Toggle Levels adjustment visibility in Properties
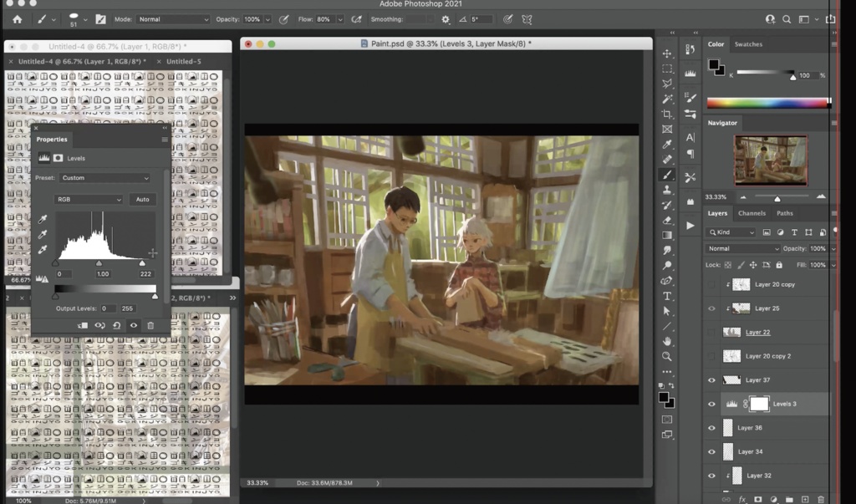Screen dimensions: 856x504 [134, 325]
